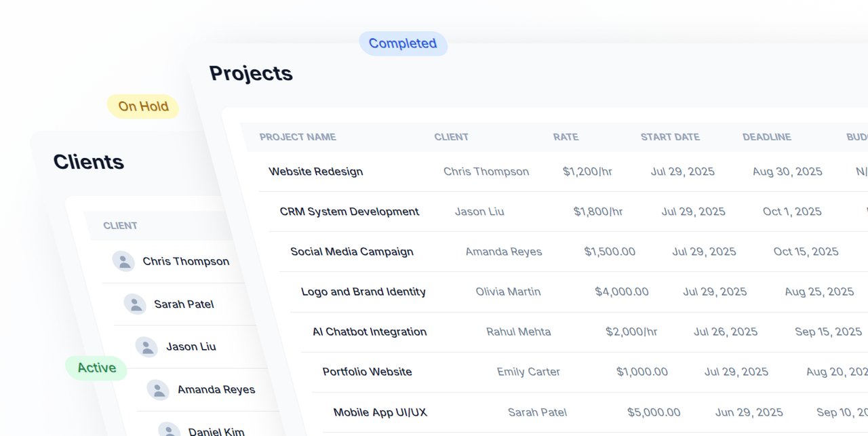Click the Projects heading
The width and height of the screenshot is (868, 436).
pos(251,73)
